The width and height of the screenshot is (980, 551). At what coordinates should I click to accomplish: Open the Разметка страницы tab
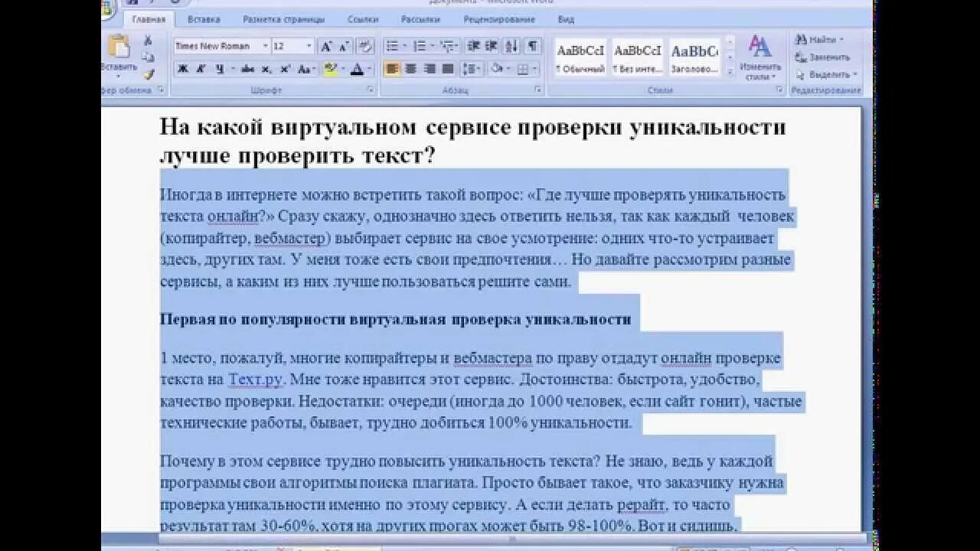point(283,19)
